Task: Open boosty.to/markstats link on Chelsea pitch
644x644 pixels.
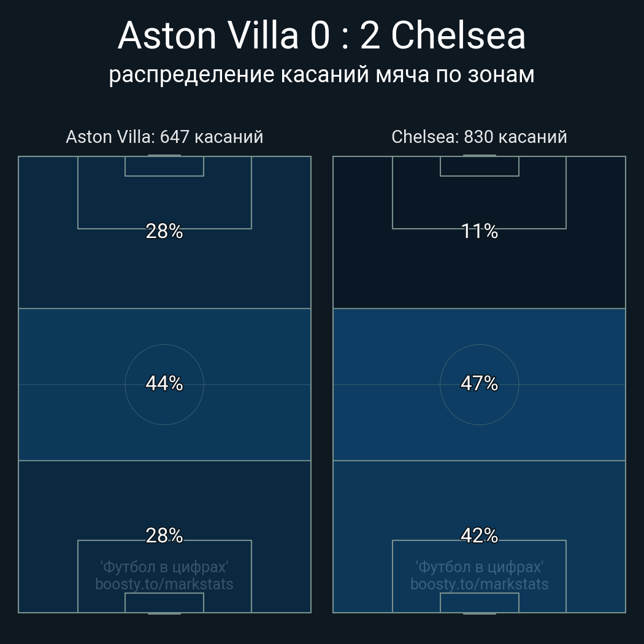Action: [479, 584]
